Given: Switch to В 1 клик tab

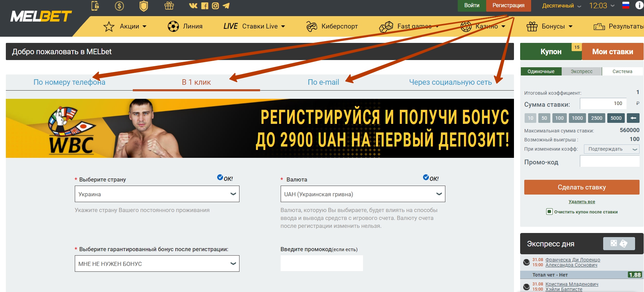Looking at the screenshot, I should point(196,82).
